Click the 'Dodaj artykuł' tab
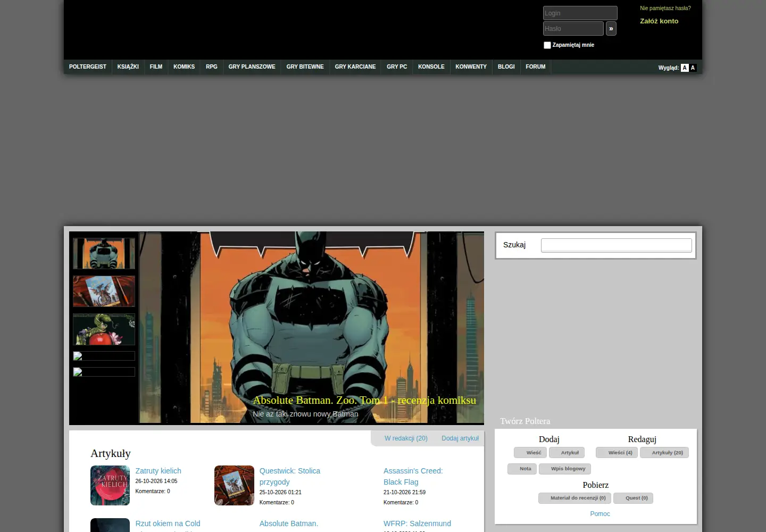The image size is (766, 532). (x=460, y=438)
